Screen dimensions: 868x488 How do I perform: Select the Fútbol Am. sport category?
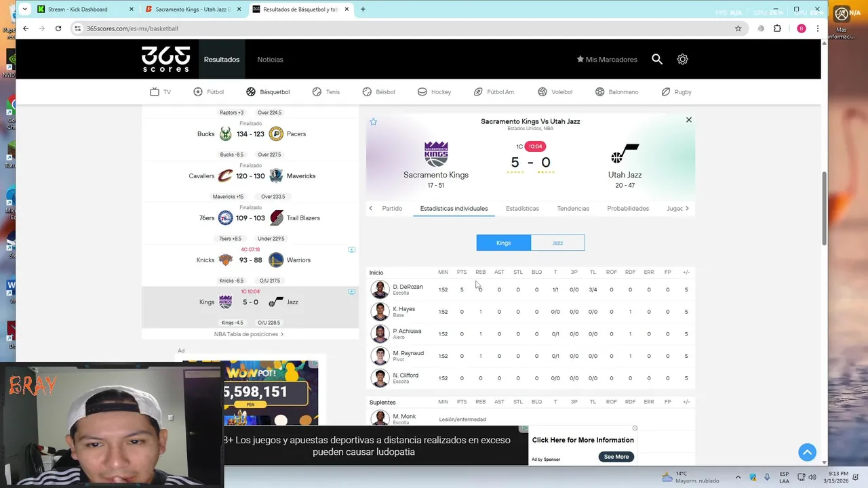coord(494,91)
